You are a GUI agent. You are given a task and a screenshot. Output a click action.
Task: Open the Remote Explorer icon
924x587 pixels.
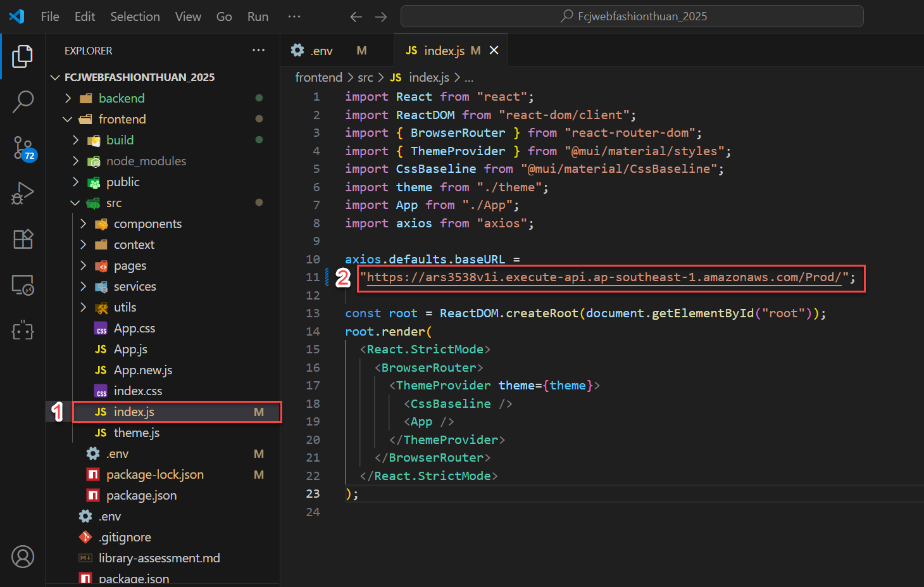tap(23, 285)
